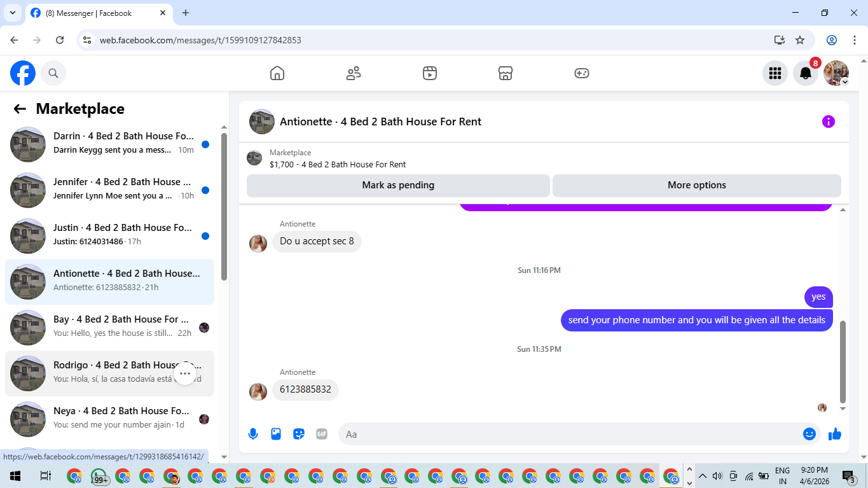Open the Gaming controller icon
This screenshot has width=868, height=488.
pos(582,73)
